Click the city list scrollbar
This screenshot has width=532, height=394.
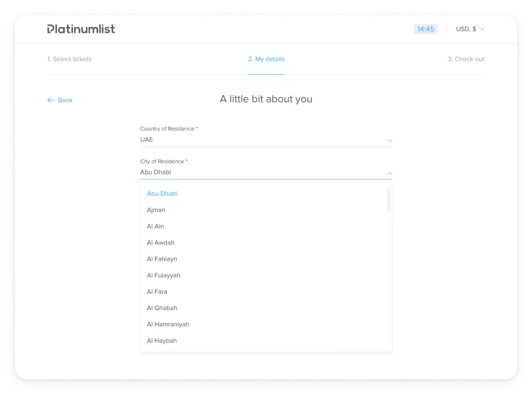pyautogui.click(x=388, y=200)
